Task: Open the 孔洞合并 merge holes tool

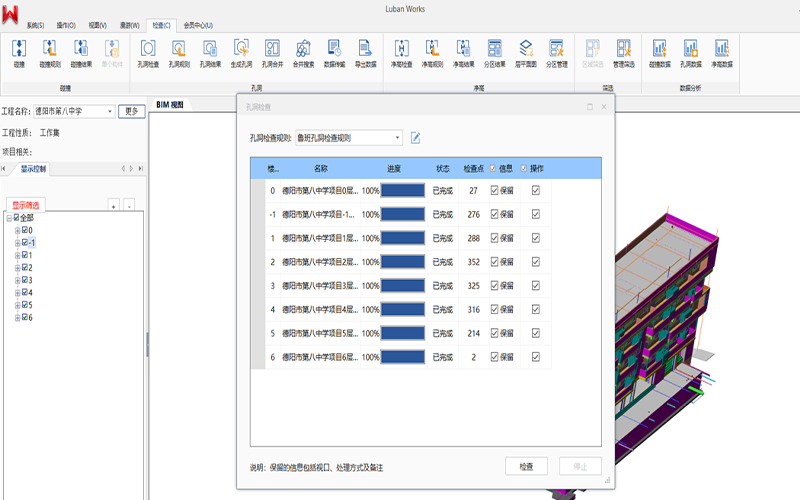Action: 272,54
